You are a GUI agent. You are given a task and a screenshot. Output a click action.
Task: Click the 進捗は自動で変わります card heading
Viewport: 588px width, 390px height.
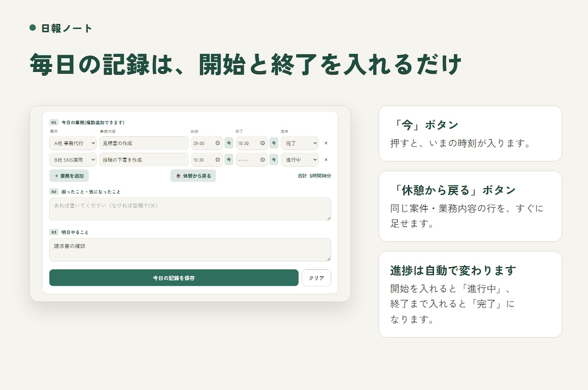click(x=453, y=270)
